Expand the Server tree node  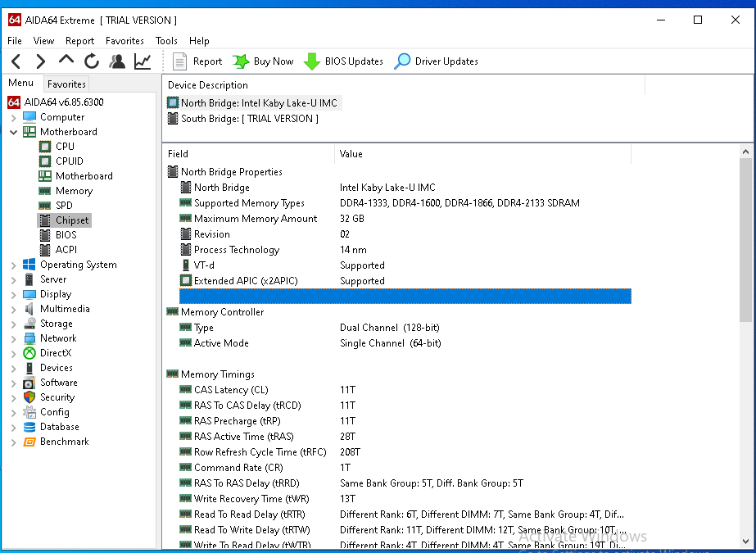click(13, 279)
